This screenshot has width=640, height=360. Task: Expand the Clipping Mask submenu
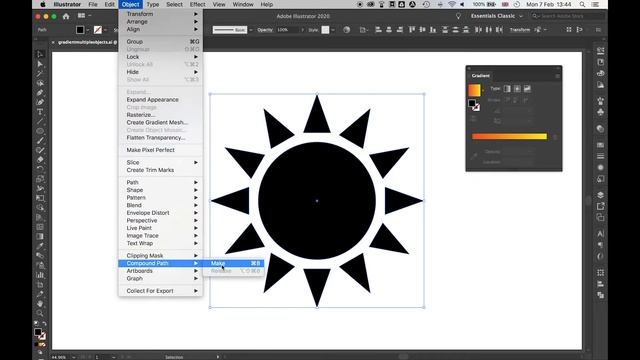tap(160, 256)
